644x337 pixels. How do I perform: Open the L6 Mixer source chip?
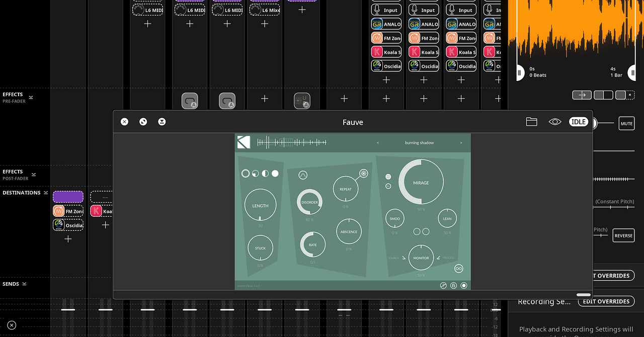tap(265, 10)
